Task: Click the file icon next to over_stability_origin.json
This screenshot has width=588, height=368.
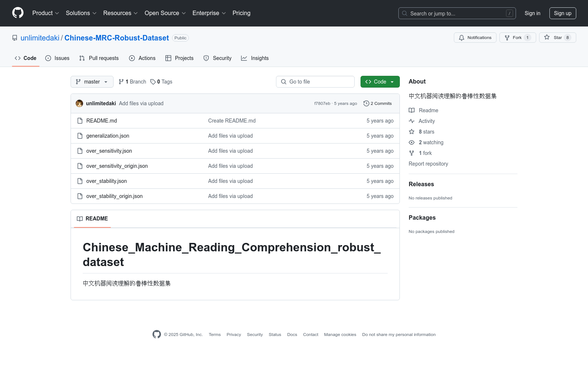Action: (80, 196)
